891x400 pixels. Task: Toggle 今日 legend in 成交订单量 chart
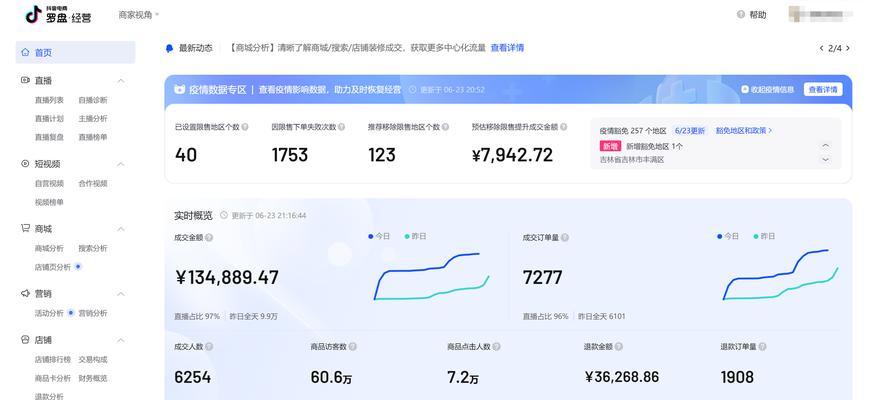point(728,236)
